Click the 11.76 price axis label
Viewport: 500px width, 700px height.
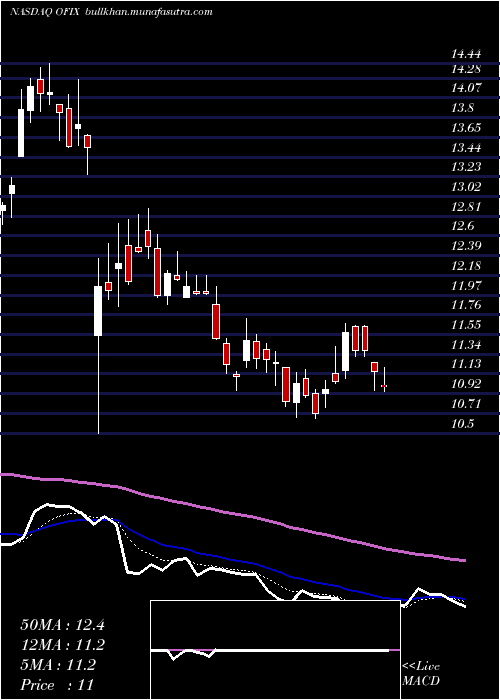[466, 305]
